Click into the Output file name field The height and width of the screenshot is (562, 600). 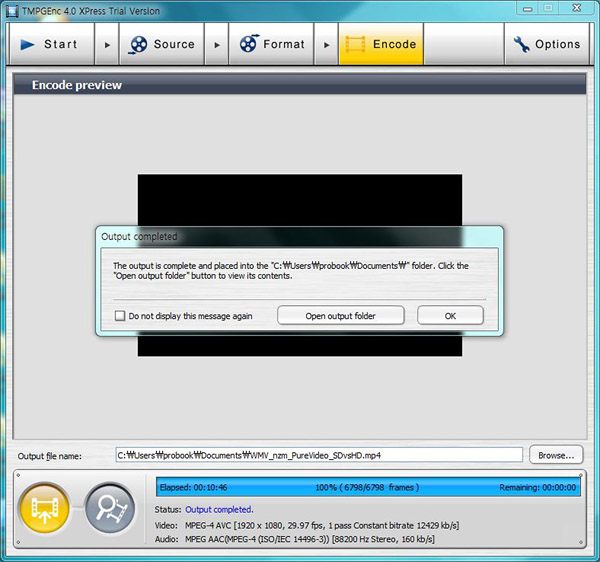tap(318, 455)
